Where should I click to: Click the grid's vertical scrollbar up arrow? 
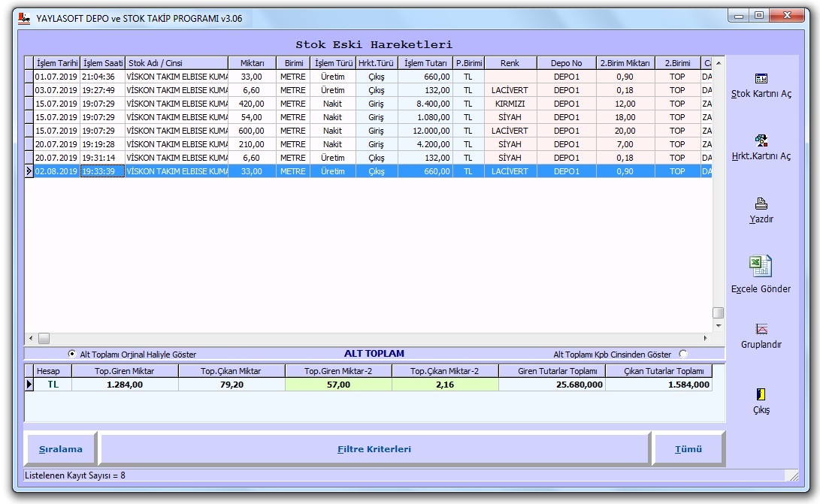[x=719, y=63]
